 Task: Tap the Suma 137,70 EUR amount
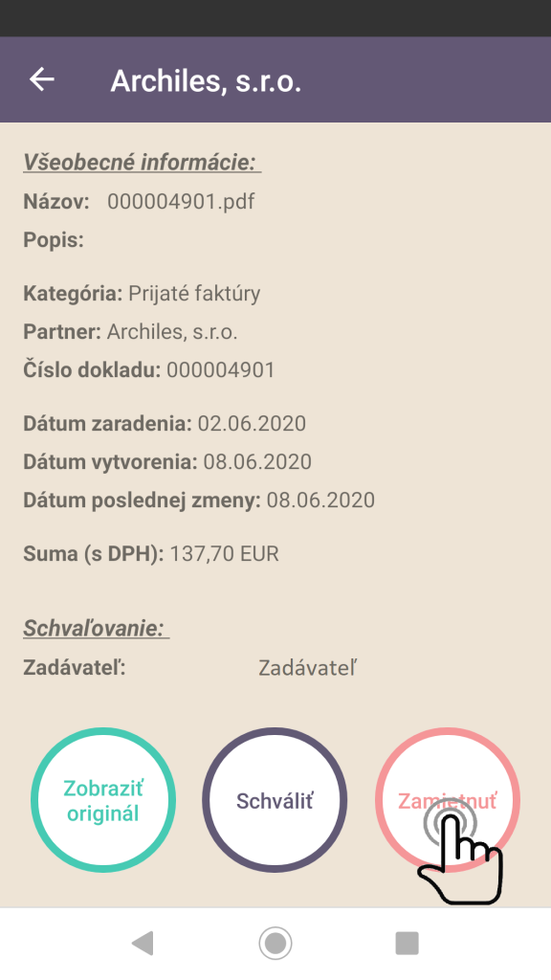[224, 554]
